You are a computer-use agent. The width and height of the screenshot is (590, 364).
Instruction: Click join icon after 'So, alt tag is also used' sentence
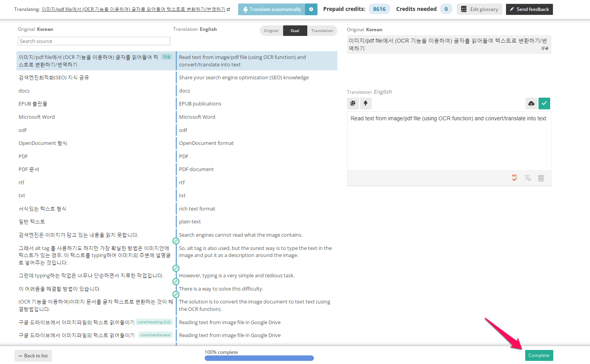coord(176,268)
